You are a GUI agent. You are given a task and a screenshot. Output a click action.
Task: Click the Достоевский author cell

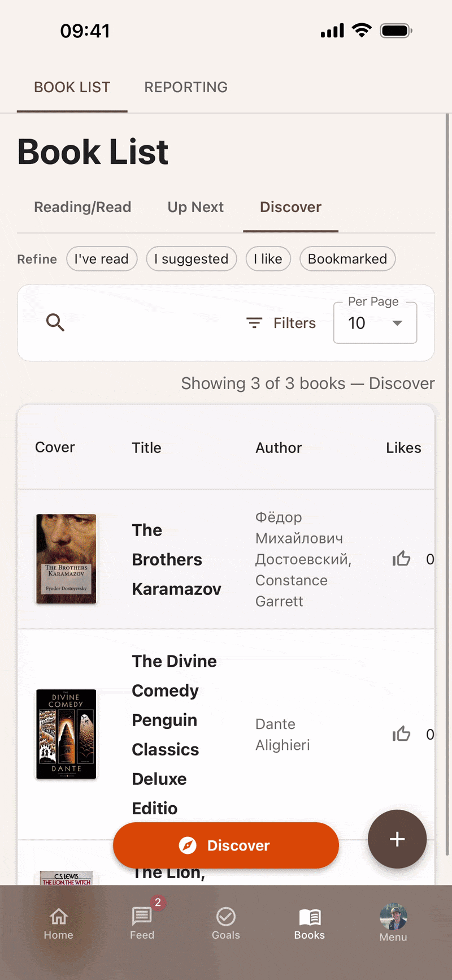303,559
